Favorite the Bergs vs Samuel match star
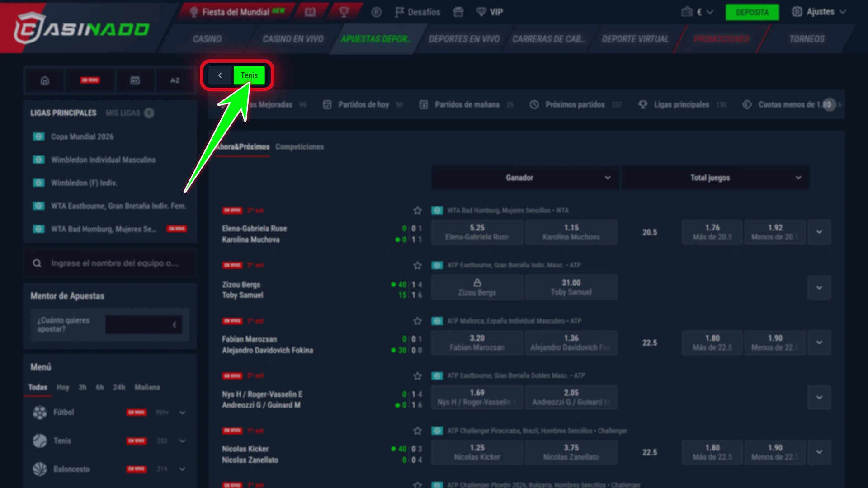Image resolution: width=868 pixels, height=488 pixels. [417, 265]
